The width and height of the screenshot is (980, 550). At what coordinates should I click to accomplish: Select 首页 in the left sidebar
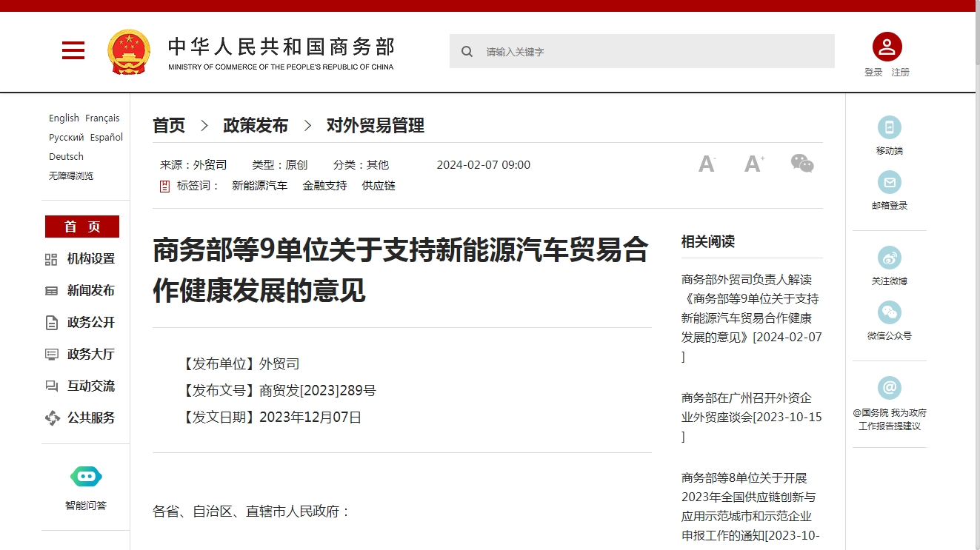82,227
